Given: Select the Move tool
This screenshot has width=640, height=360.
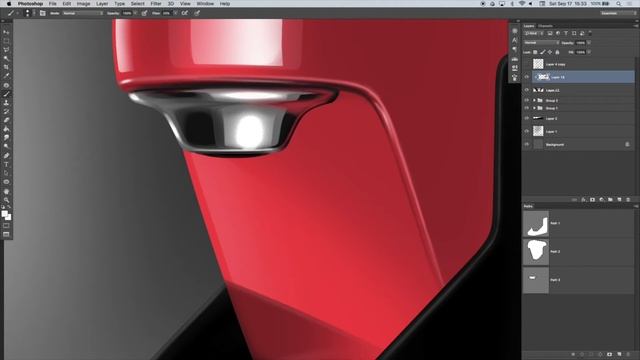Looking at the screenshot, I should tap(6, 32).
